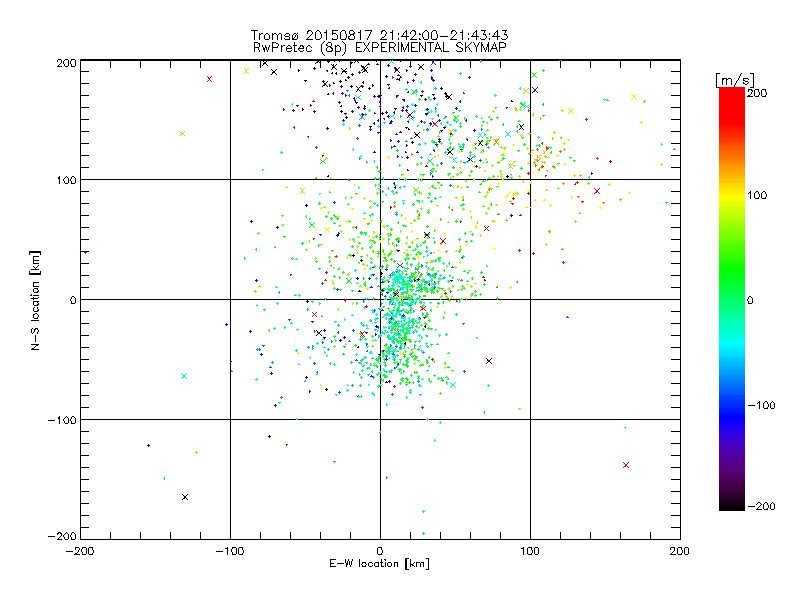Click the y-axis tick label '0'
This screenshot has width=800, height=600.
(73, 300)
